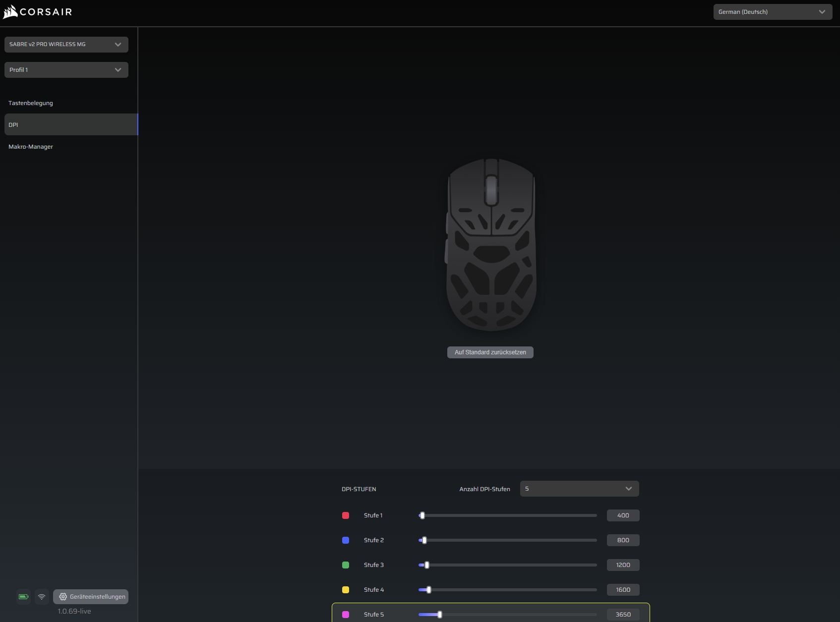The width and height of the screenshot is (840, 622).
Task: Pick the purple Stufe 5 color swatch
Action: click(346, 615)
